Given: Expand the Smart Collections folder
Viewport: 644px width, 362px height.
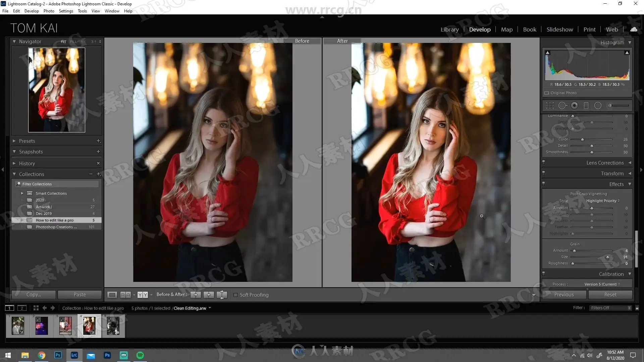Looking at the screenshot, I should [22, 193].
